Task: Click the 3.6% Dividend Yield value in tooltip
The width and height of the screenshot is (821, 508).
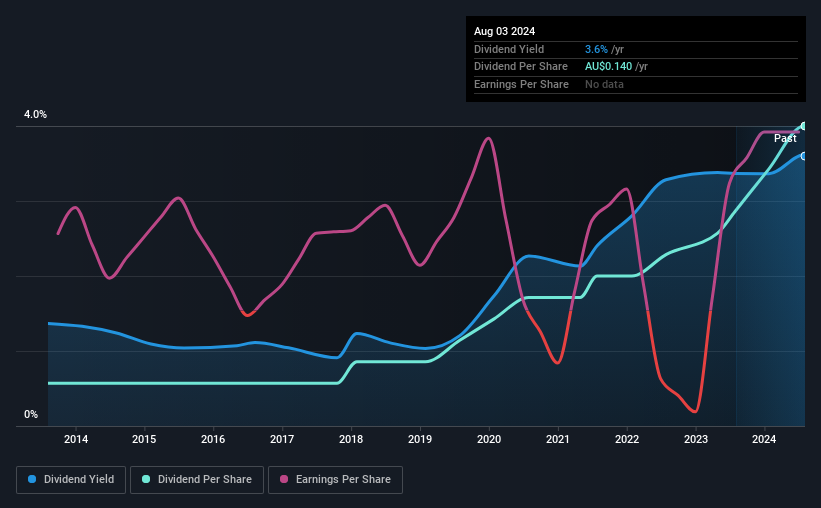Action: pos(596,49)
